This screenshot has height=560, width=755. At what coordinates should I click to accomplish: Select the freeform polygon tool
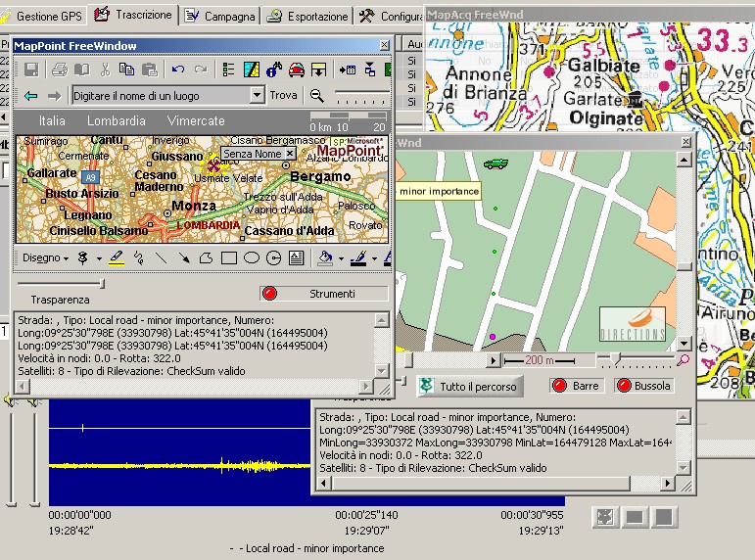[206, 258]
